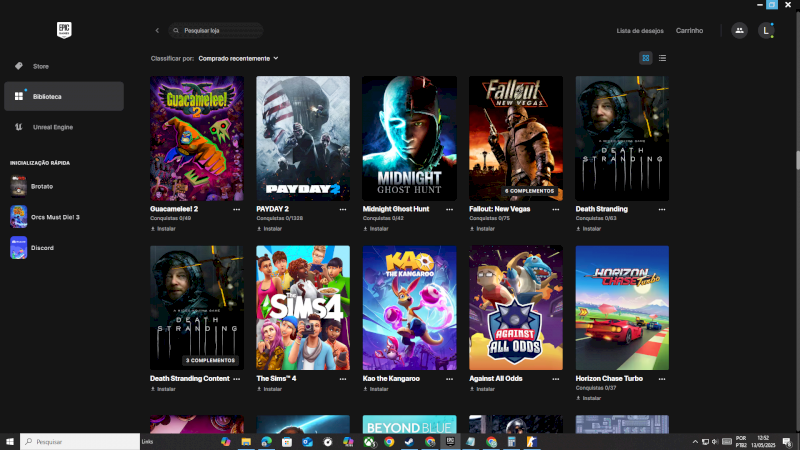Click Instalar under The Sims 4
The height and width of the screenshot is (450, 800).
tap(272, 388)
